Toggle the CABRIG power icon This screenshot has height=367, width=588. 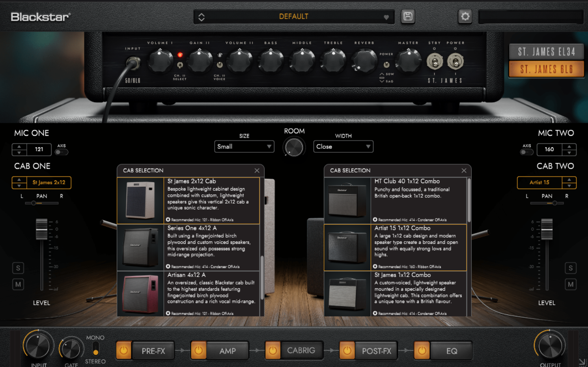(273, 350)
